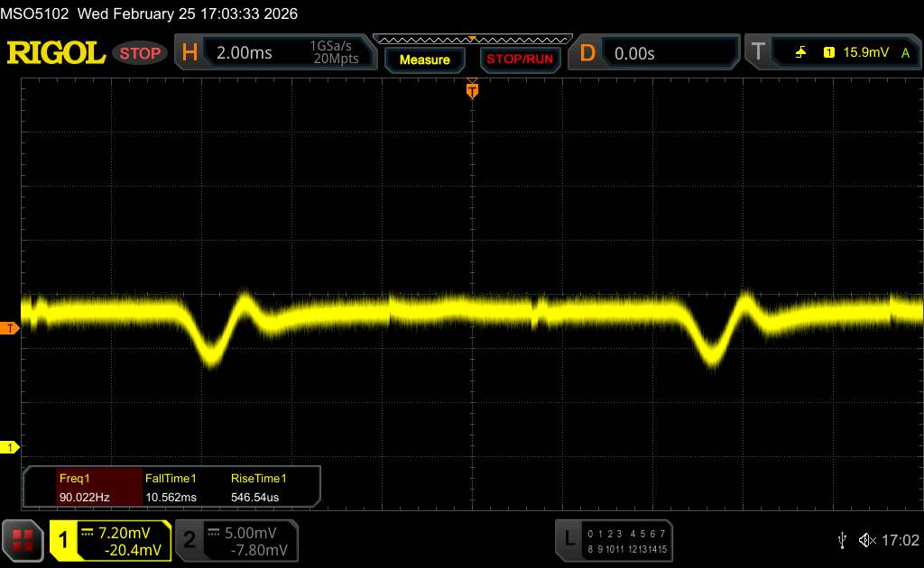Tap the orange D delay icon
Viewport: 924px width, 568px height.
(587, 53)
